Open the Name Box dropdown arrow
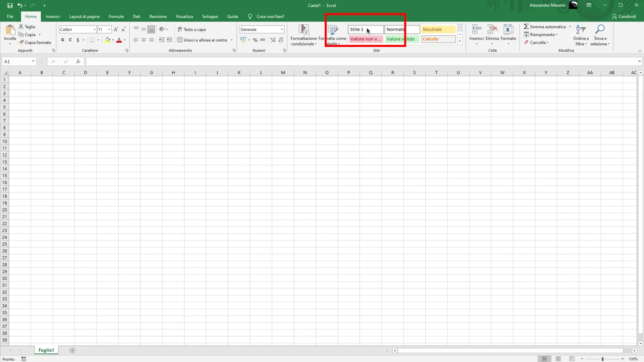This screenshot has width=644, height=362. 33,61
